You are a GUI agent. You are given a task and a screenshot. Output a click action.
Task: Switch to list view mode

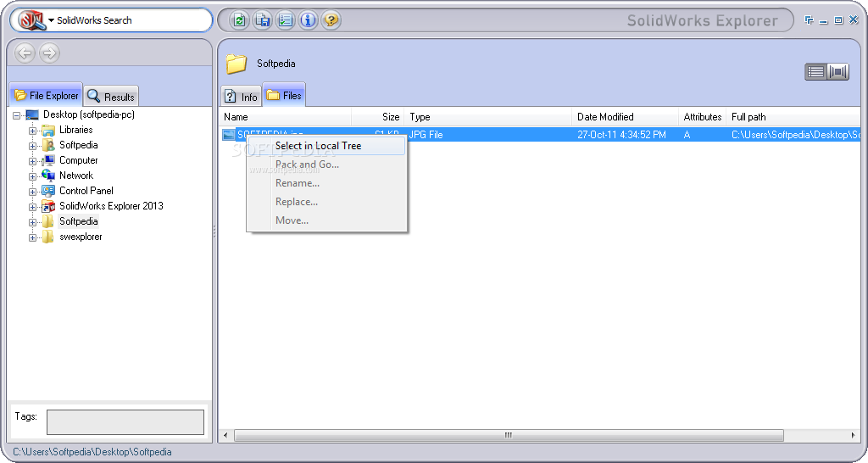(816, 71)
